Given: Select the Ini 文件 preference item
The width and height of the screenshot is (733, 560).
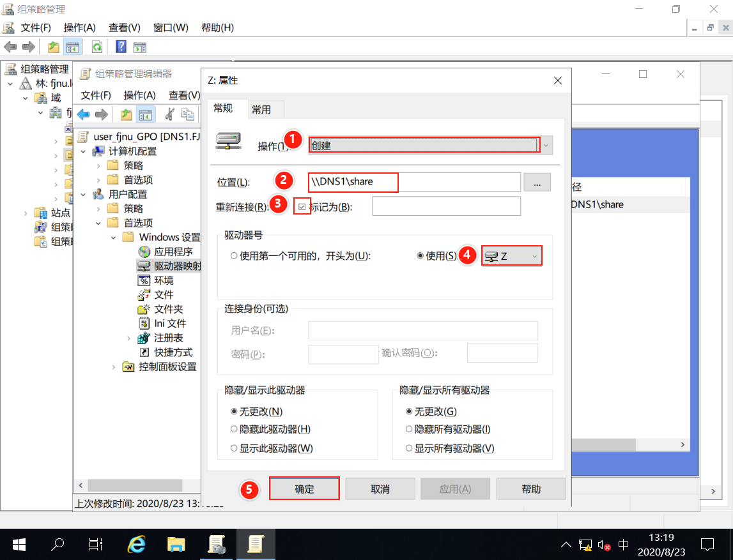Looking at the screenshot, I should point(169,323).
